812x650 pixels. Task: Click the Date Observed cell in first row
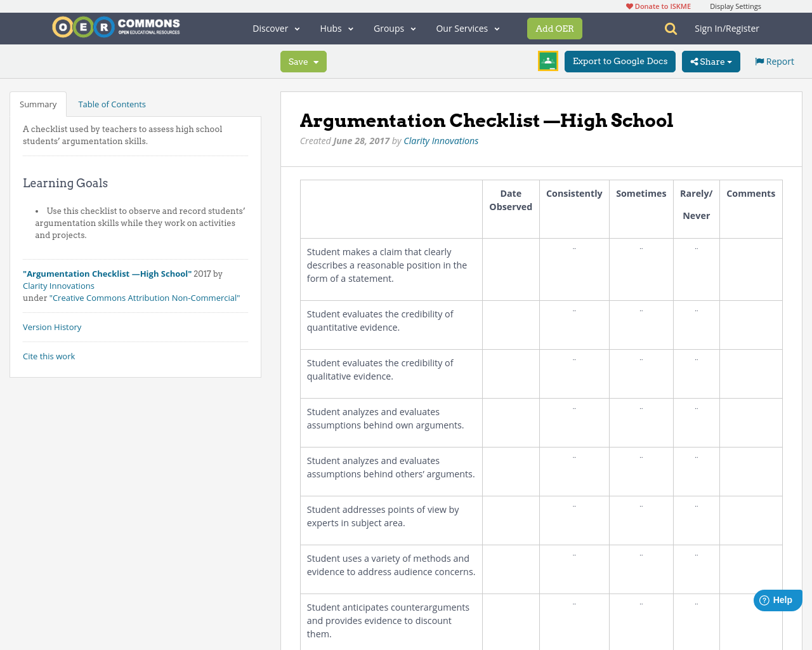coord(511,269)
